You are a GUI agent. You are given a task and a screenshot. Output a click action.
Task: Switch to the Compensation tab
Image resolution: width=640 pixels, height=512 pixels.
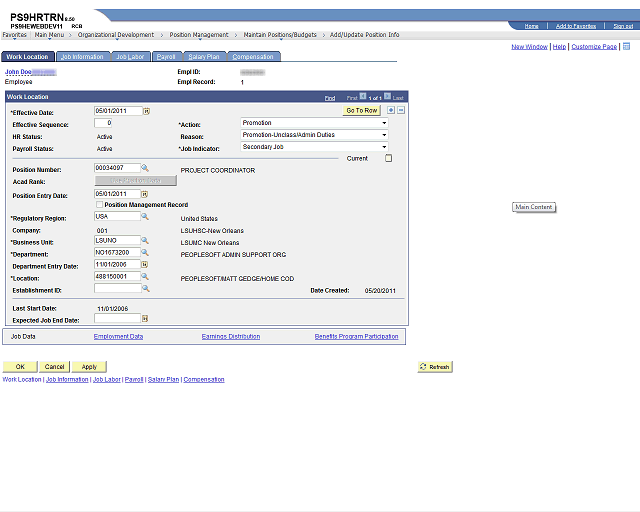tap(253, 57)
